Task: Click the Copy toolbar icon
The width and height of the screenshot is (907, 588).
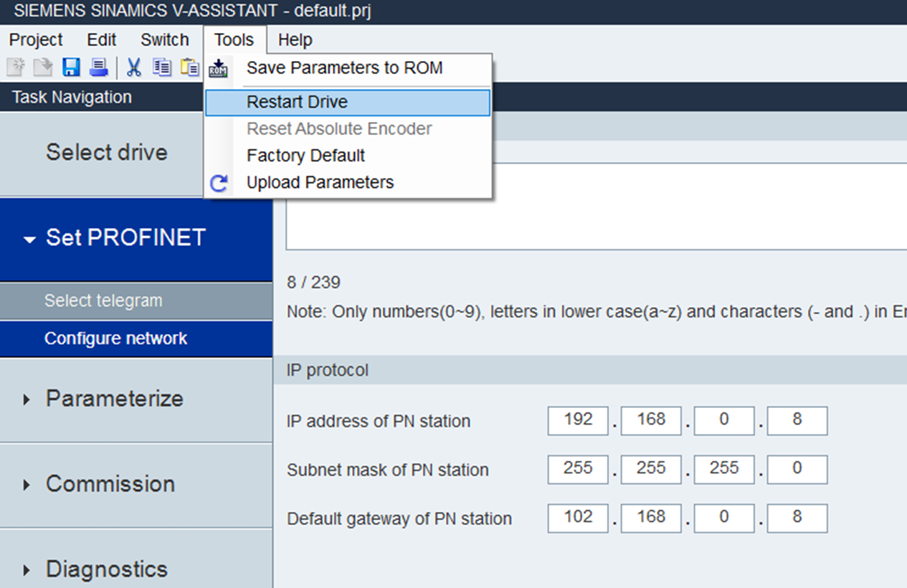Action: (162, 68)
